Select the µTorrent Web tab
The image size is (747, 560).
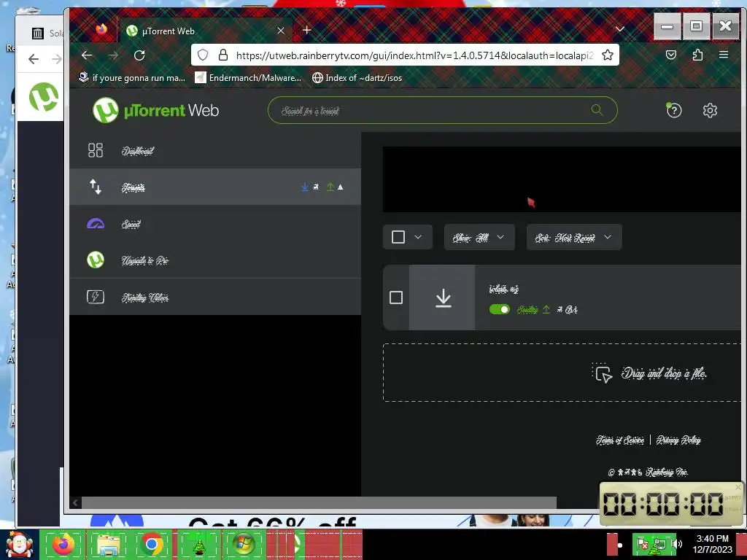point(206,31)
